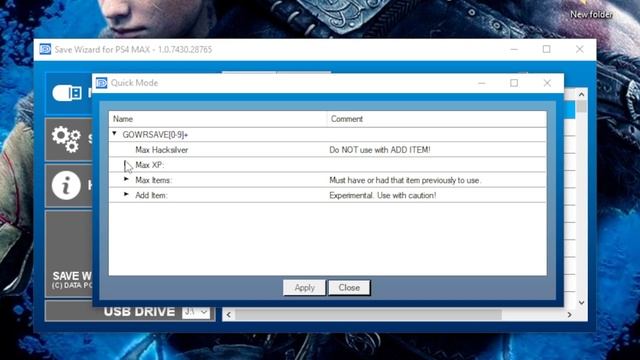Click the Name column header
The image size is (640, 360).
pos(218,119)
